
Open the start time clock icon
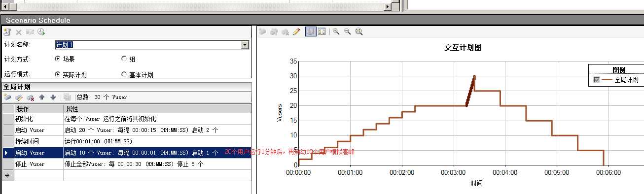point(41,32)
